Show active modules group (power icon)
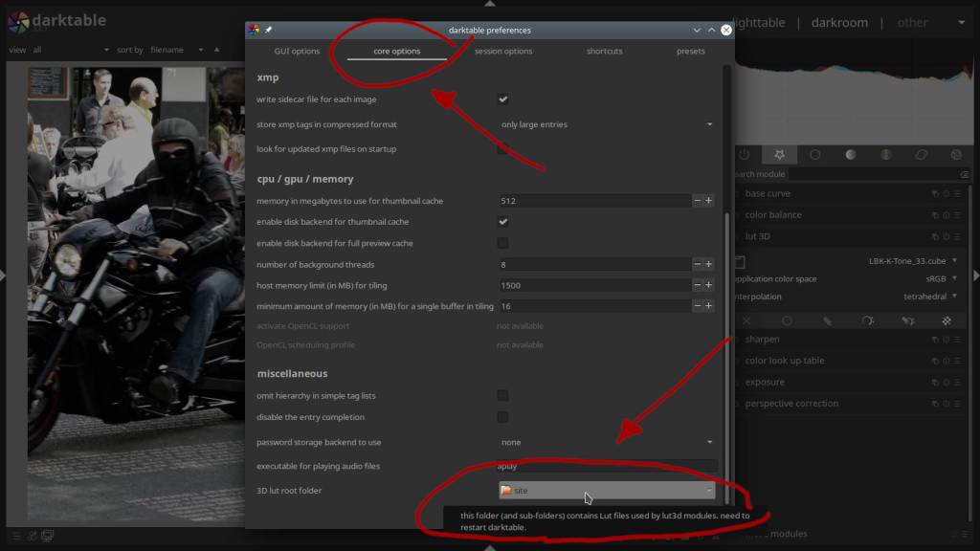 744,154
